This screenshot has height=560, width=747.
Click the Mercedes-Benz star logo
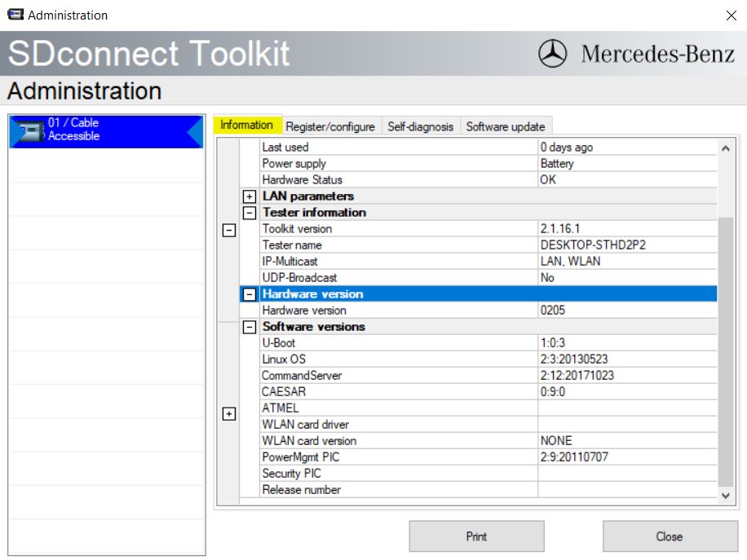click(x=553, y=53)
